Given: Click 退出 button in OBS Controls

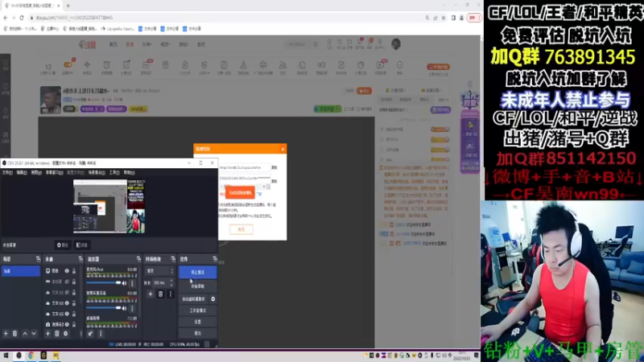Looking at the screenshot, I should click(x=197, y=333).
